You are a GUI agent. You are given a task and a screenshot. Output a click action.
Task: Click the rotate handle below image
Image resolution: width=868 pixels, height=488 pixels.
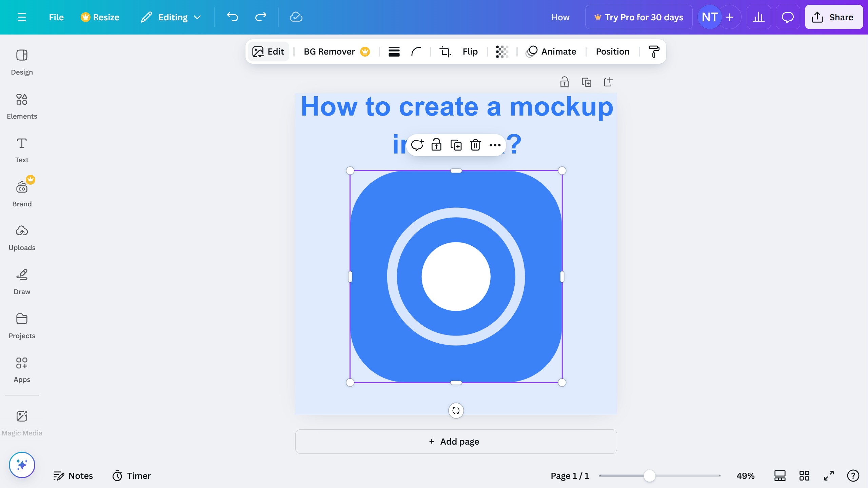[456, 411]
